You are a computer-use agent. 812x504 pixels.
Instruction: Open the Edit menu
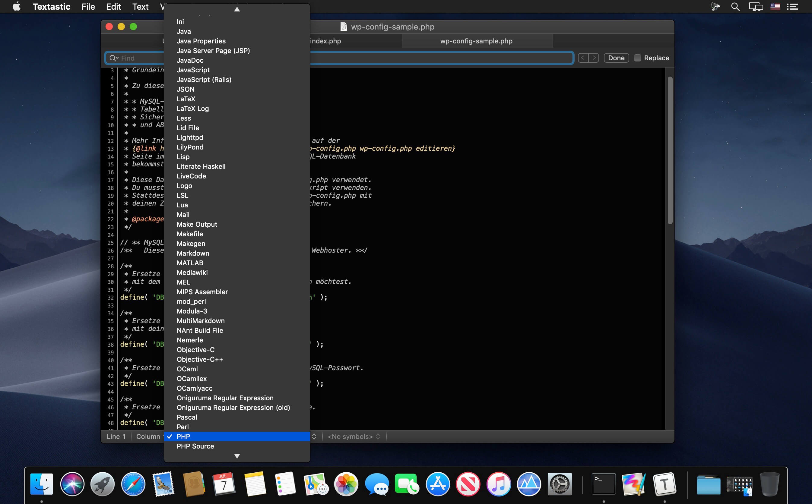coord(113,7)
